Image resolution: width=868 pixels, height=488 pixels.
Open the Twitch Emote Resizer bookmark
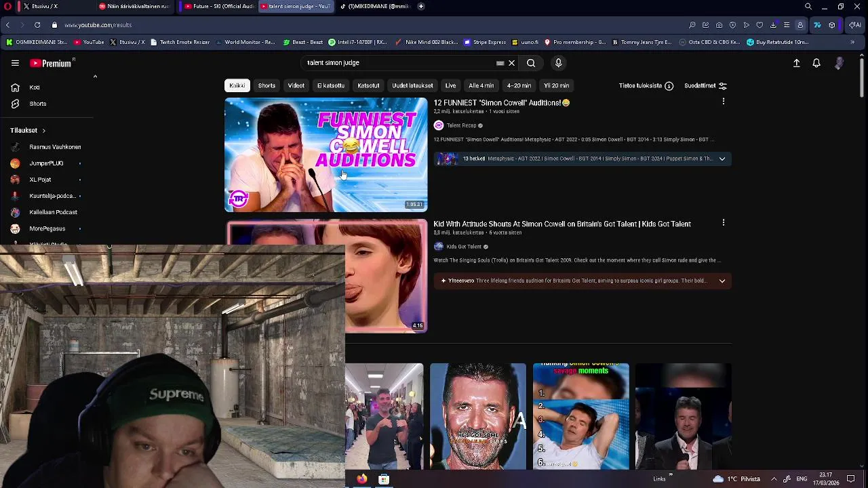180,42
